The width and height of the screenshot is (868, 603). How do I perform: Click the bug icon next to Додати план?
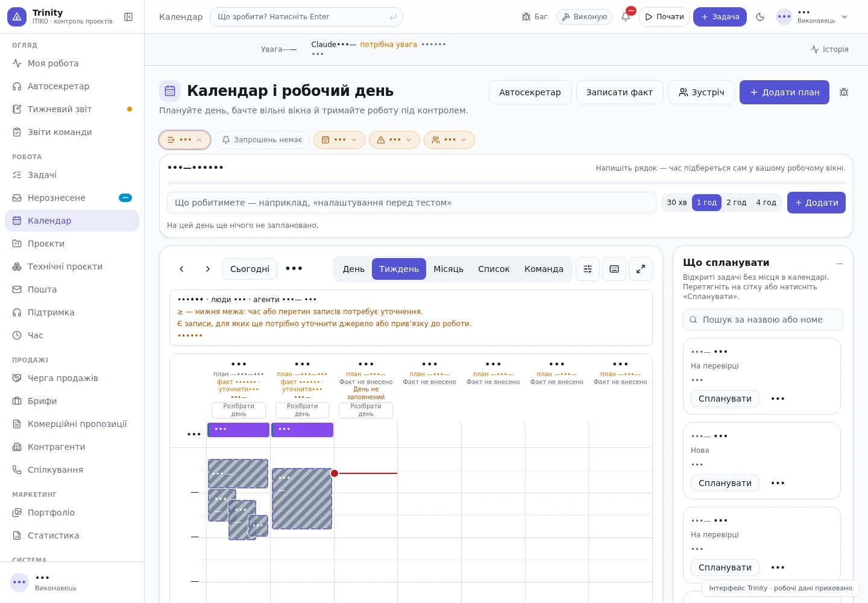point(844,92)
